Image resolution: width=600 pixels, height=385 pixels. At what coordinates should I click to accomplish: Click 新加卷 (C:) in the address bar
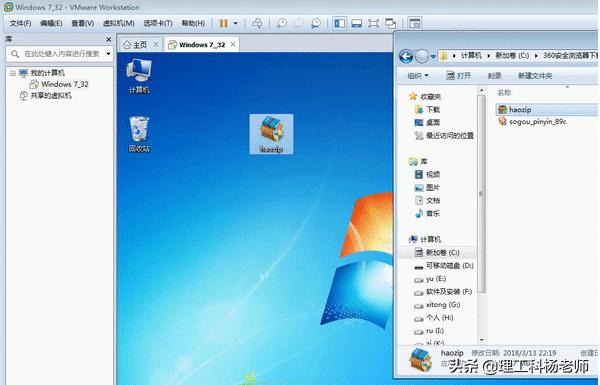[x=512, y=56]
